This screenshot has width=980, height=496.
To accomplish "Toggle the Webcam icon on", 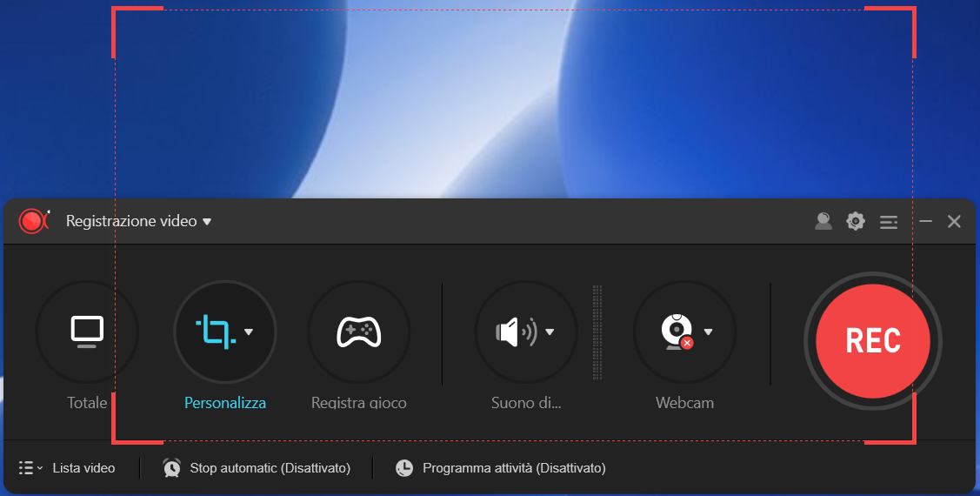I will coord(677,332).
